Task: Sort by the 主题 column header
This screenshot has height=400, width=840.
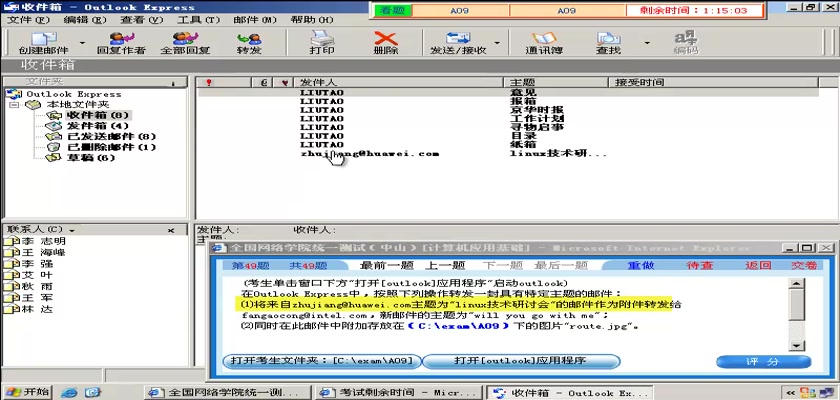Action: pyautogui.click(x=556, y=82)
